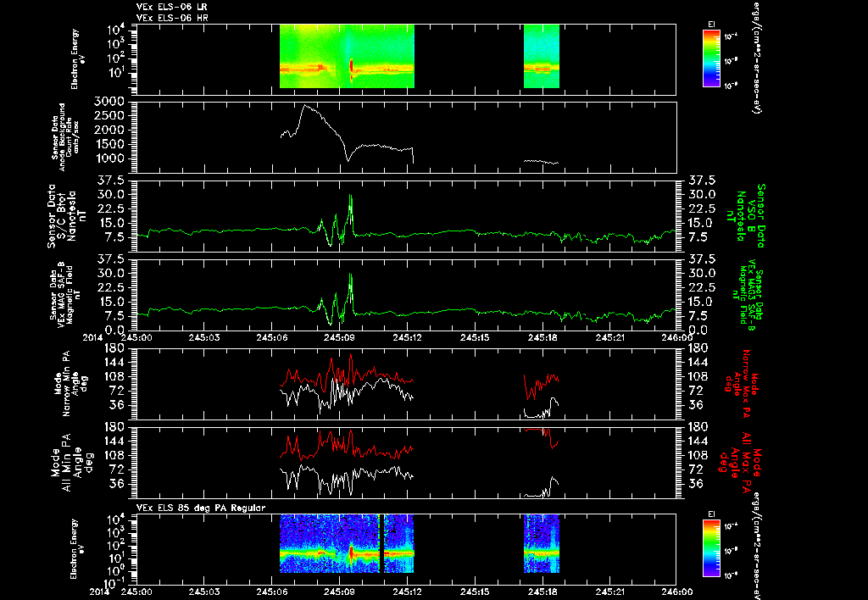The image size is (868, 600).
Task: Click the count rate curve peak near 3000
Action: pyautogui.click(x=305, y=105)
